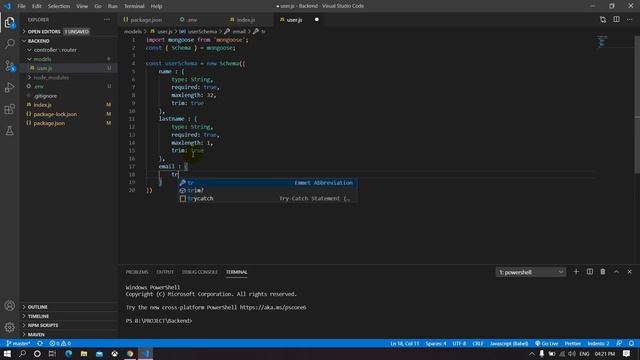Switch to the index.js editor tab
The width and height of the screenshot is (640, 360).
pos(246,20)
